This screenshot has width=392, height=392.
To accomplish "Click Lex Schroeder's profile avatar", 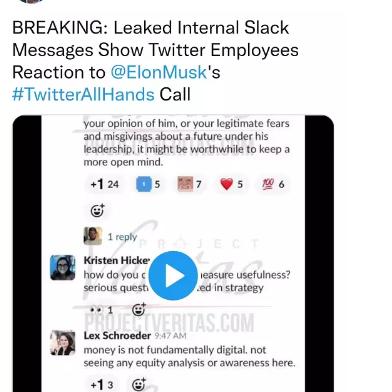I will [63, 343].
